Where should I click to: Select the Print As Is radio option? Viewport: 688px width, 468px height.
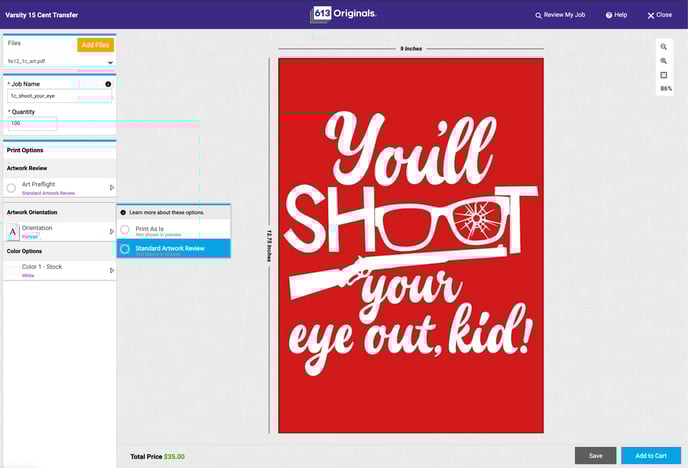click(125, 229)
